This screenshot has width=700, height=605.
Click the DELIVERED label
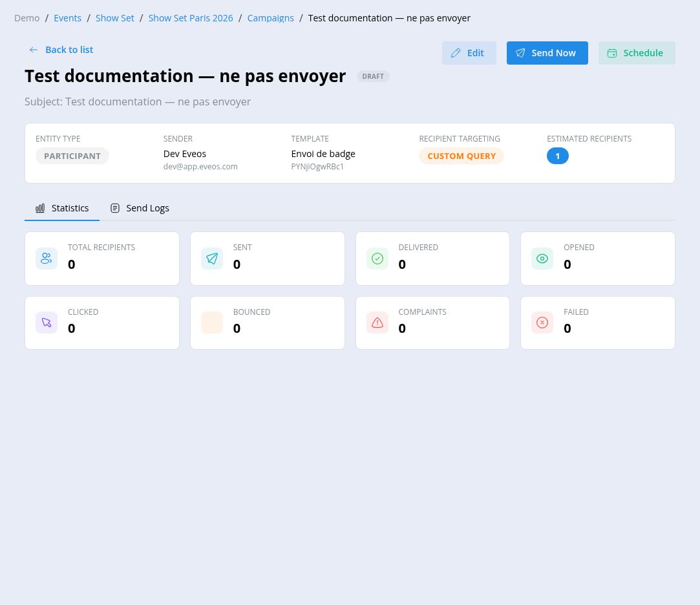click(x=418, y=248)
